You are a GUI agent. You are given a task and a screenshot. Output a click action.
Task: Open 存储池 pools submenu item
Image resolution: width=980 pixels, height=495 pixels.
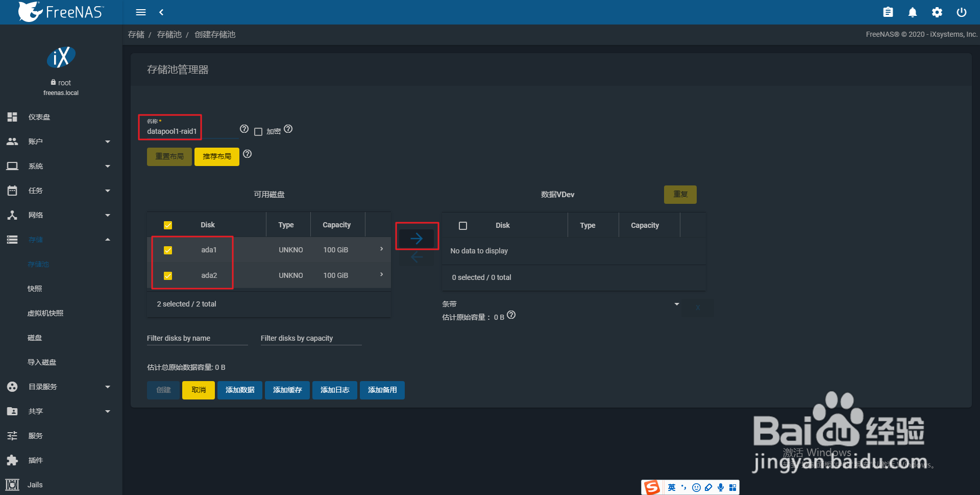pos(38,264)
